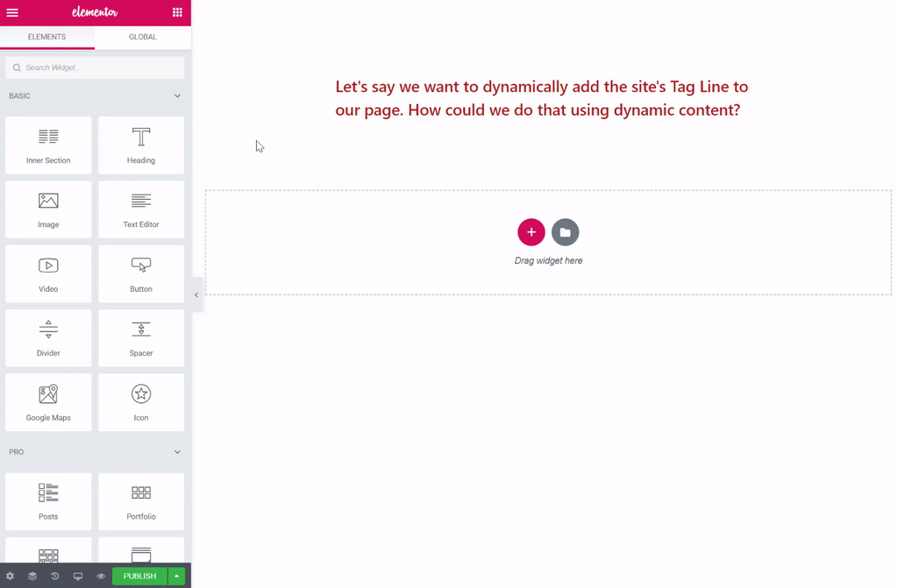898x588 pixels.
Task: Toggle preview changes eye icon
Action: (x=101, y=576)
